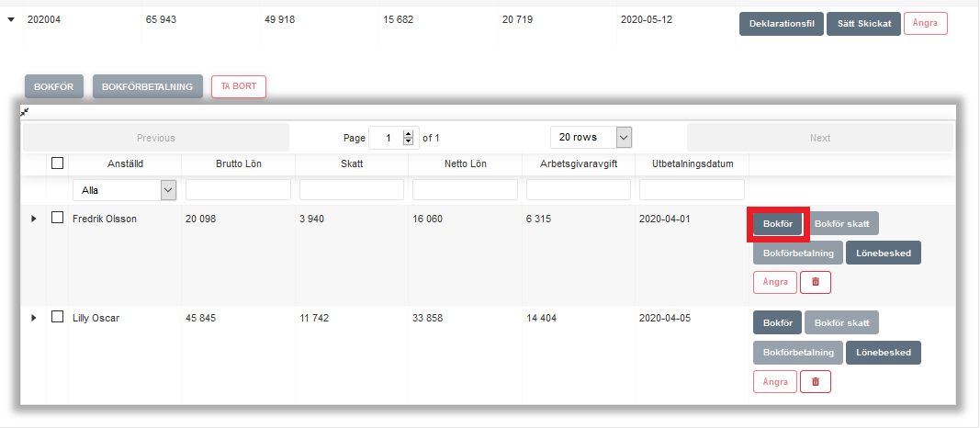Screen dimensions: 980x428
Task: Click the Sätt Skickat button
Action: (x=863, y=24)
